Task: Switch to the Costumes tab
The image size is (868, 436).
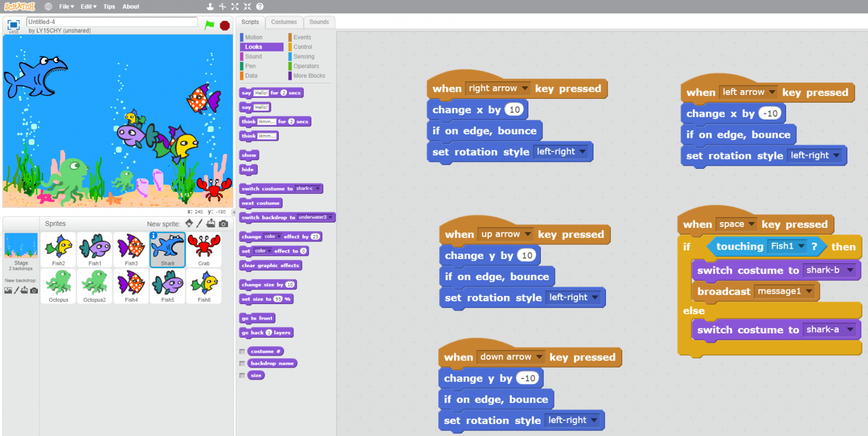Action: click(x=284, y=22)
